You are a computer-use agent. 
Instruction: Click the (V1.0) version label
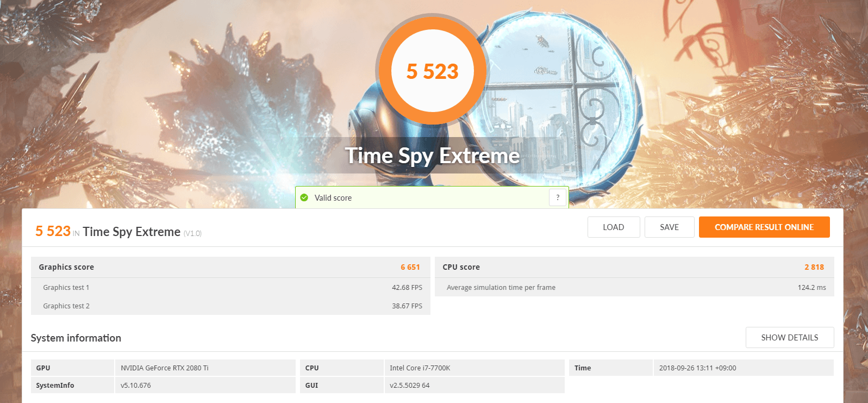pyautogui.click(x=192, y=233)
